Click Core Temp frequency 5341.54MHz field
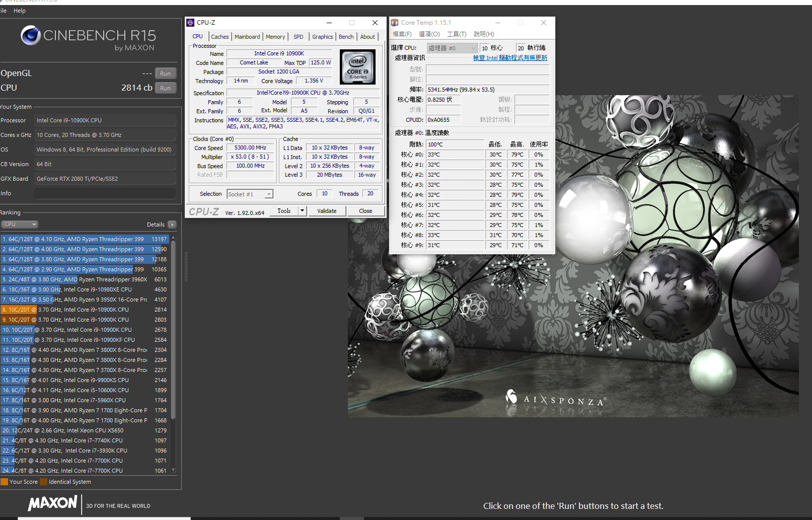812x520 pixels. [487, 90]
